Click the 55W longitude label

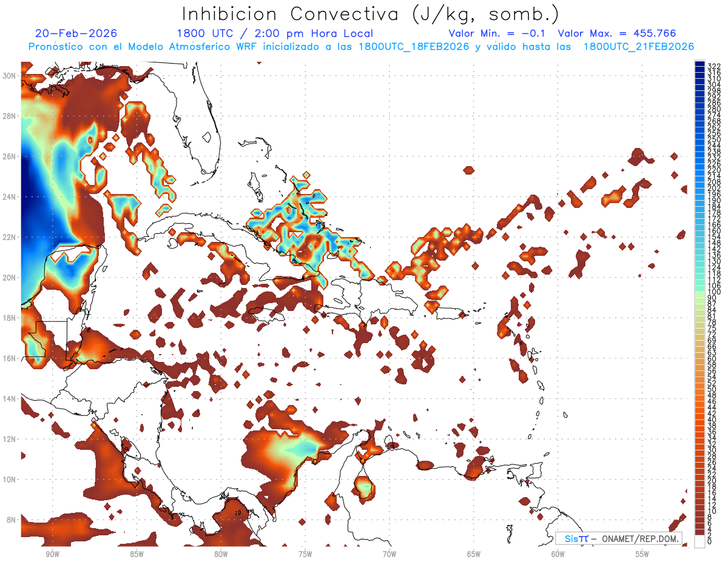[642, 554]
